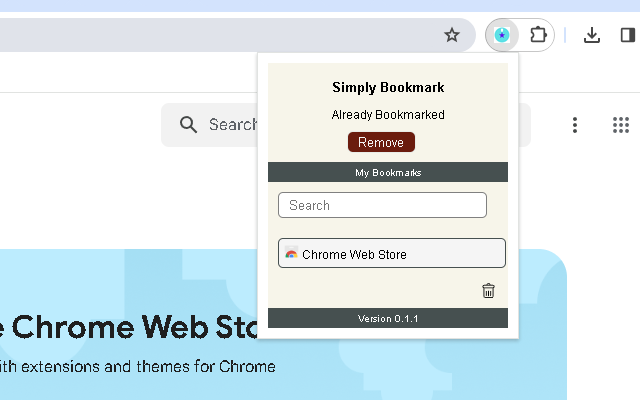The height and width of the screenshot is (400, 640).
Task: Click the bookmarks Search field in popup
Action: tap(382, 205)
